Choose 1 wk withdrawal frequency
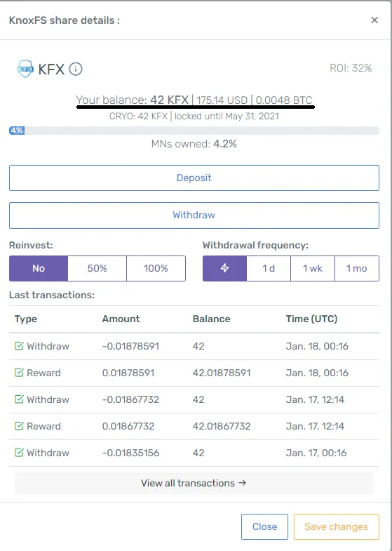 (x=313, y=268)
